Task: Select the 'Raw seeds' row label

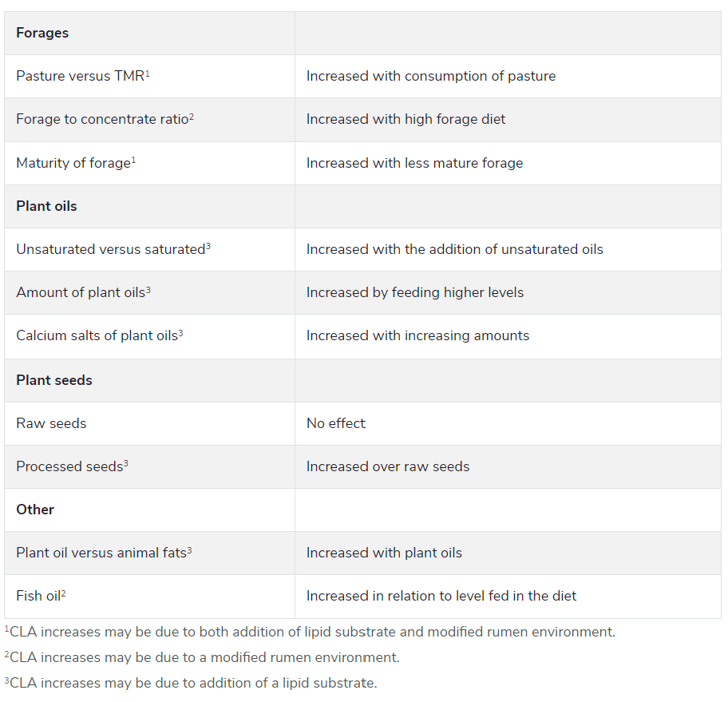Action: (x=51, y=423)
